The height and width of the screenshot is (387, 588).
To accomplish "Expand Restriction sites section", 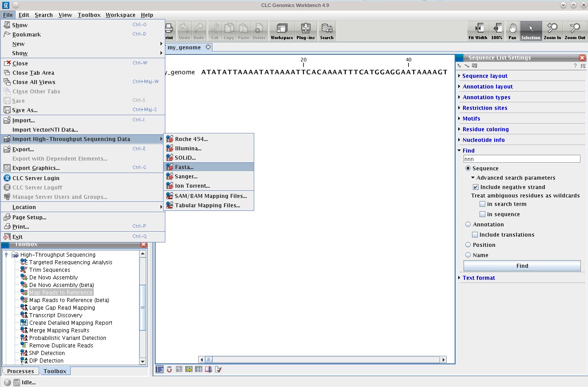I will (484, 108).
